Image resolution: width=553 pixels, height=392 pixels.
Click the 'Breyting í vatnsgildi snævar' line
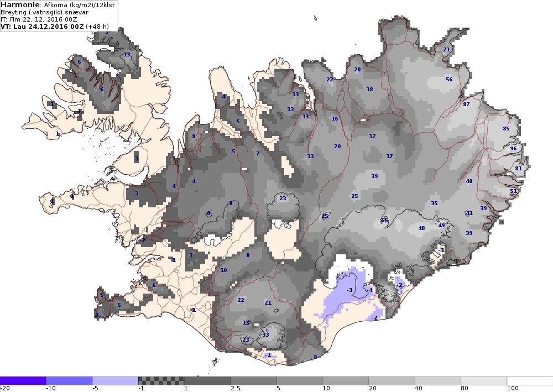pyautogui.click(x=44, y=12)
